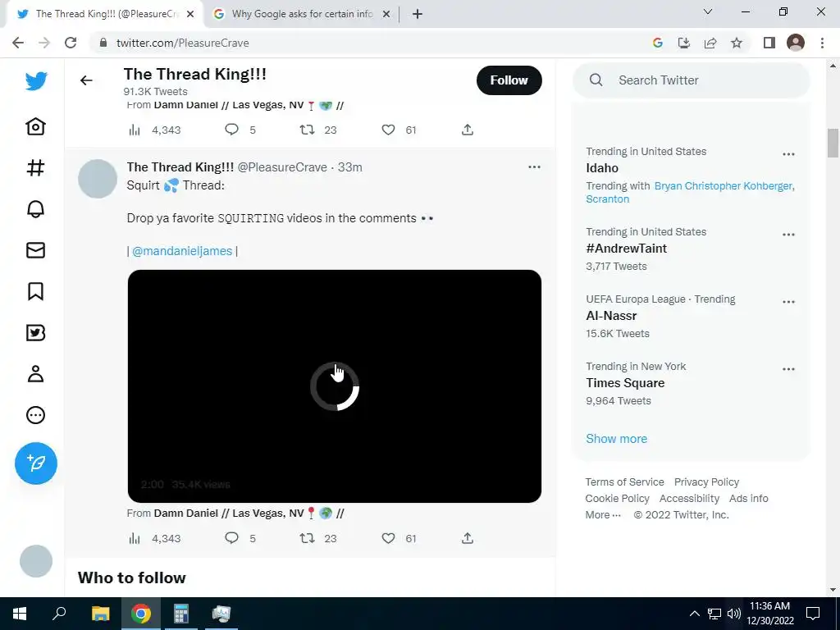Bookmark this page with star icon
840x630 pixels.
(737, 43)
